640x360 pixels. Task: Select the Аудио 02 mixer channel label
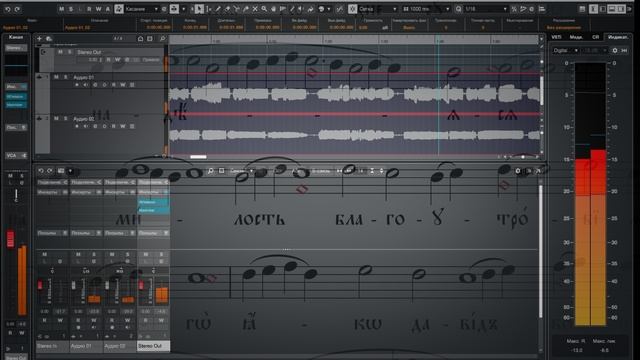pos(120,346)
